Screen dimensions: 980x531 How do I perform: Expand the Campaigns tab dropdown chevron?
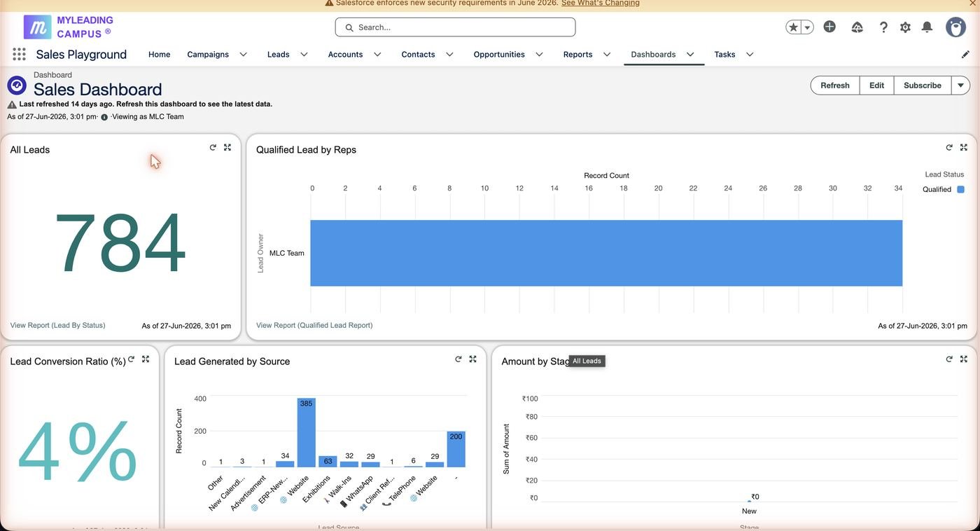coord(243,54)
